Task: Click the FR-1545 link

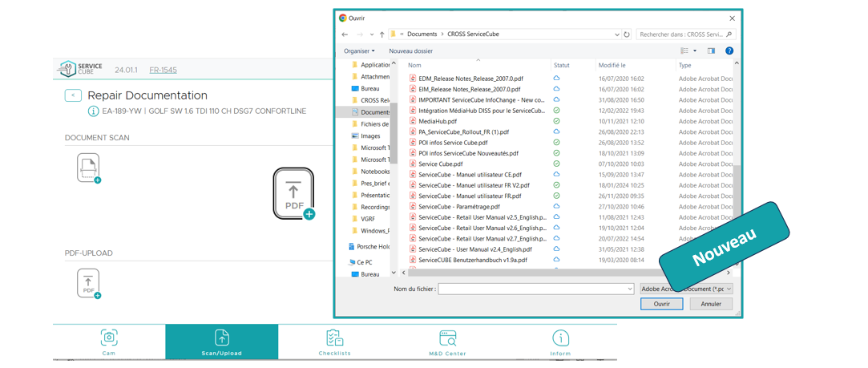Action: point(164,71)
